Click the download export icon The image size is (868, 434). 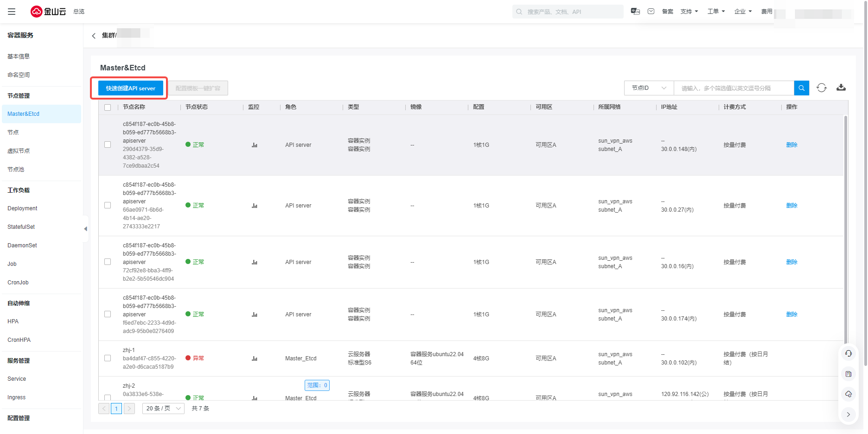[x=841, y=88]
